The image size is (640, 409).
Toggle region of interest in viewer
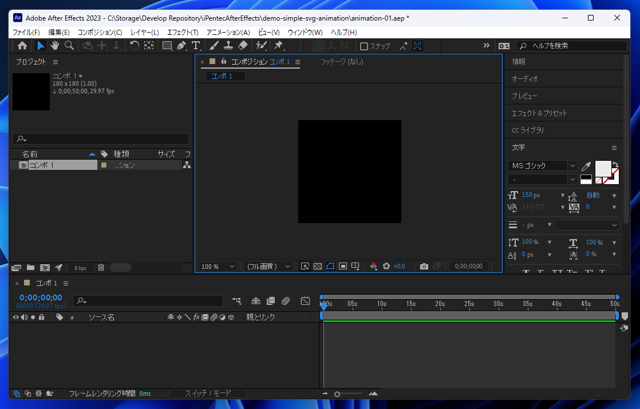343,267
